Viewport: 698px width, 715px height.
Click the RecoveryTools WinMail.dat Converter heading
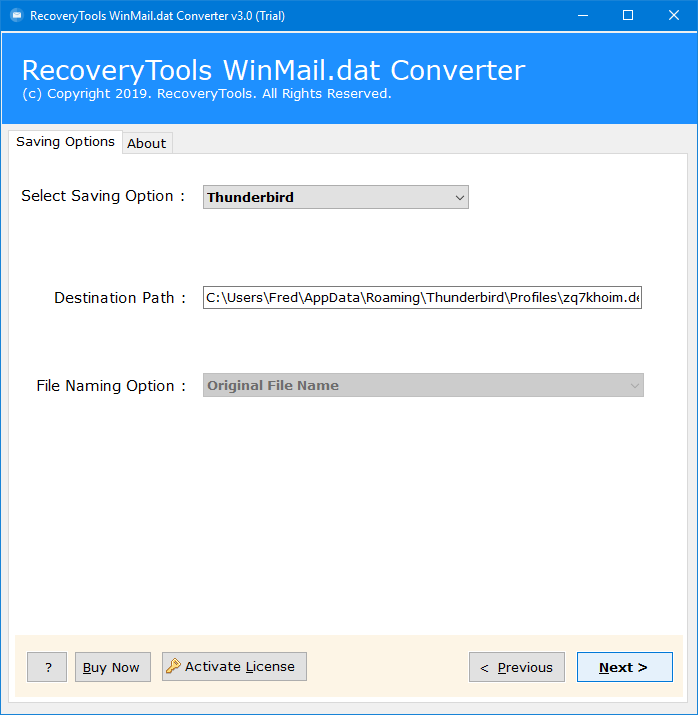coord(274,70)
